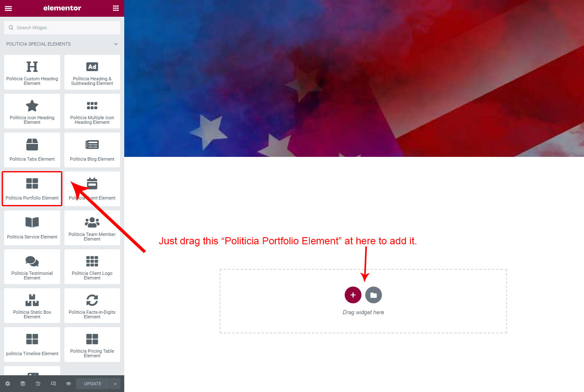The height and width of the screenshot is (392, 584).
Task: Click the add new section plus button
Action: [x=353, y=295]
